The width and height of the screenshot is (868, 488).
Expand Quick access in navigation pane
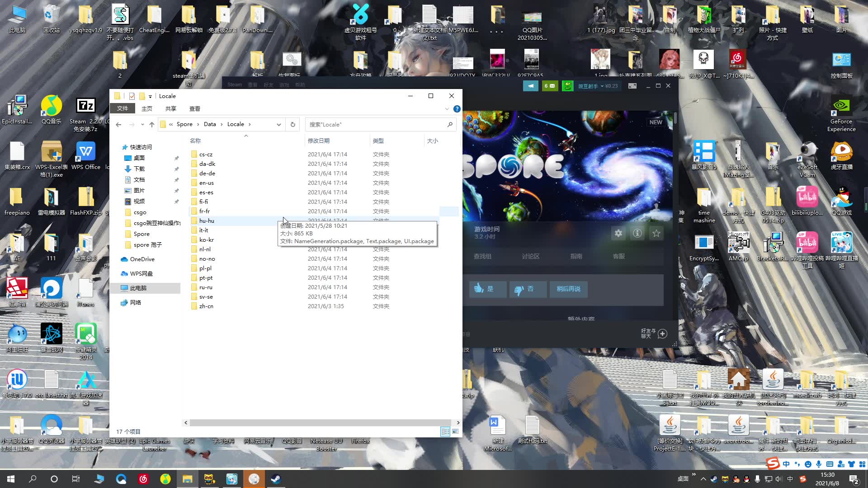pyautogui.click(x=141, y=147)
